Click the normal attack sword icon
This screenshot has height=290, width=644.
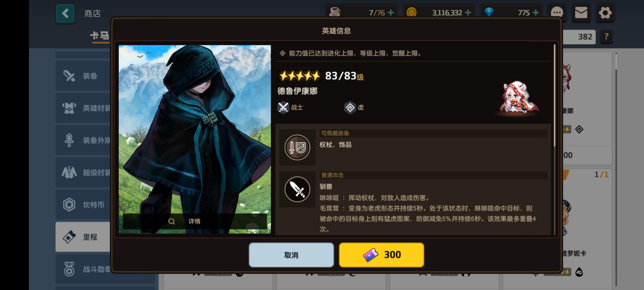(297, 189)
